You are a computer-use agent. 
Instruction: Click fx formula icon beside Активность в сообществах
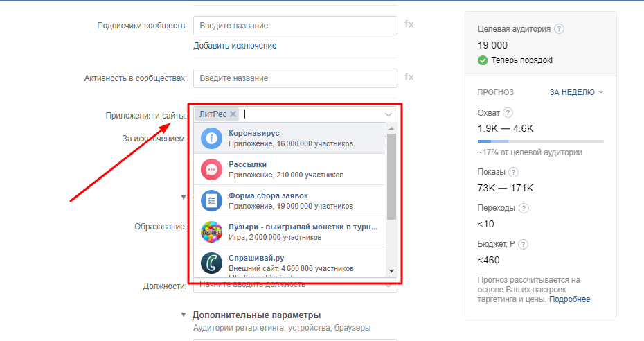click(x=409, y=77)
